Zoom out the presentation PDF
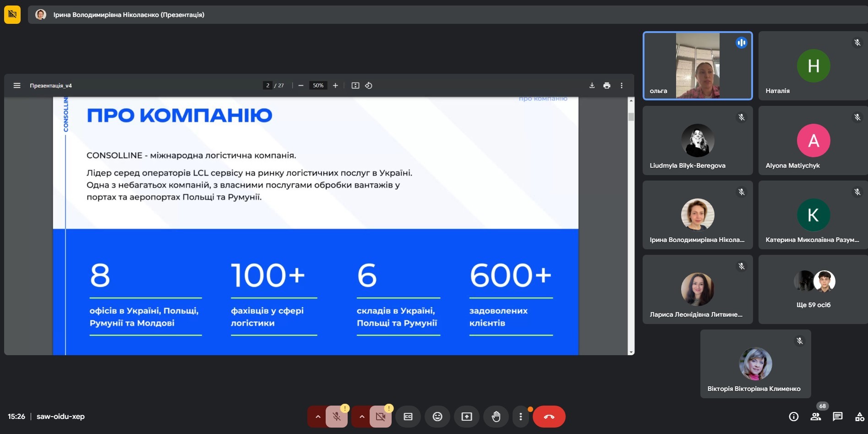Viewport: 868px width, 434px height. [301, 86]
